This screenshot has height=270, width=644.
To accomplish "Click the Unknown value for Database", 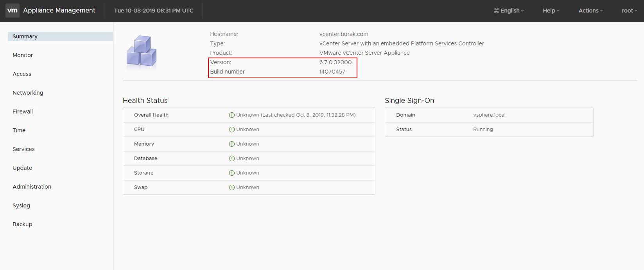I will click(248, 158).
